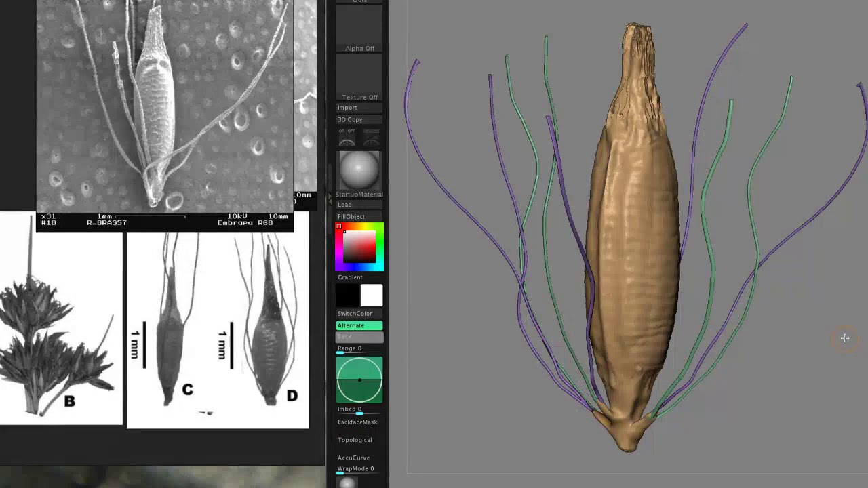Click the crosshair cursor marker in viewport
The image size is (868, 488).
[x=845, y=338]
